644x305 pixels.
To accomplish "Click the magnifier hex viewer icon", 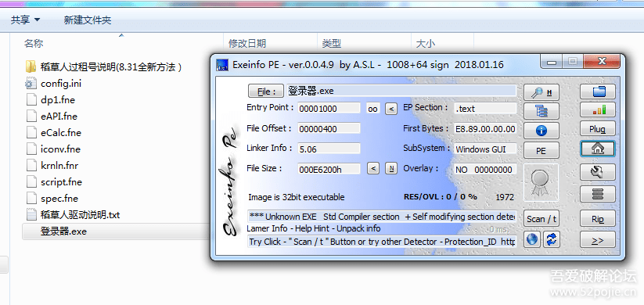I will click(x=541, y=92).
